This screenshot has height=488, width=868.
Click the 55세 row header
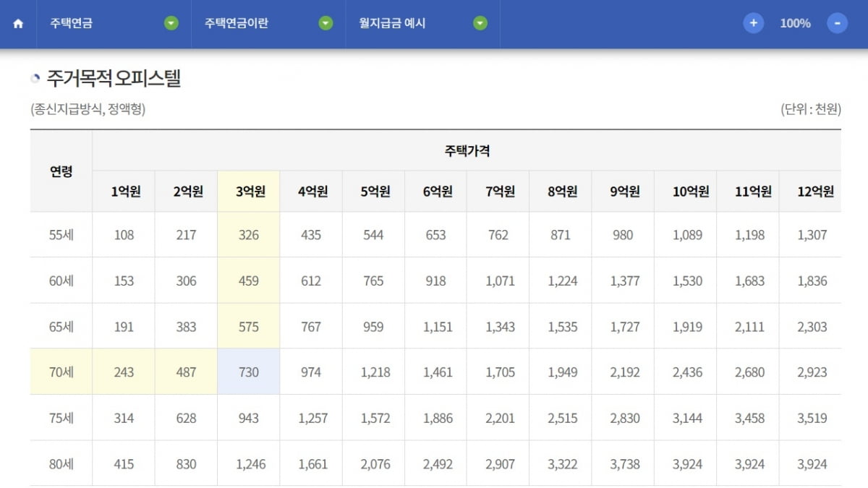point(61,235)
